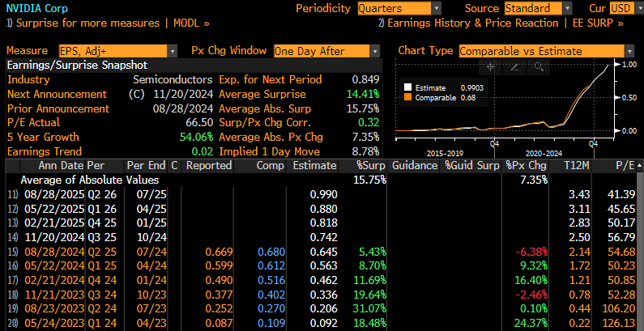Click the arrow next to Periodicity Quarters
Screen dimensions: 644x331
pos(437,8)
